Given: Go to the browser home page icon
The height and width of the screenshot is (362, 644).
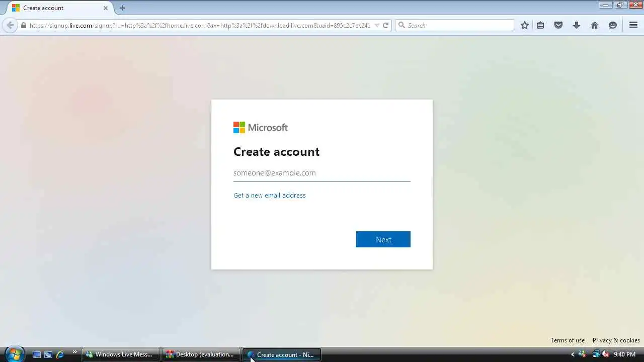Looking at the screenshot, I should [x=595, y=25].
